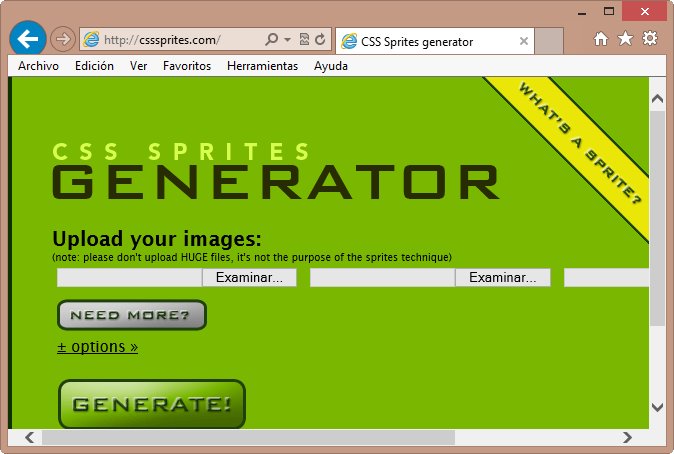The image size is (674, 454).
Task: Open the Edición menu
Action: pyautogui.click(x=94, y=66)
